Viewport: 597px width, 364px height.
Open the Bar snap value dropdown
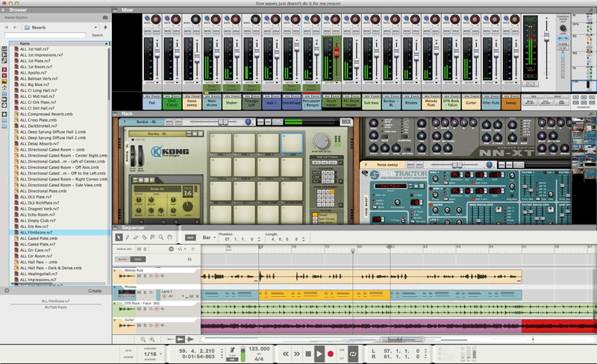click(x=209, y=237)
